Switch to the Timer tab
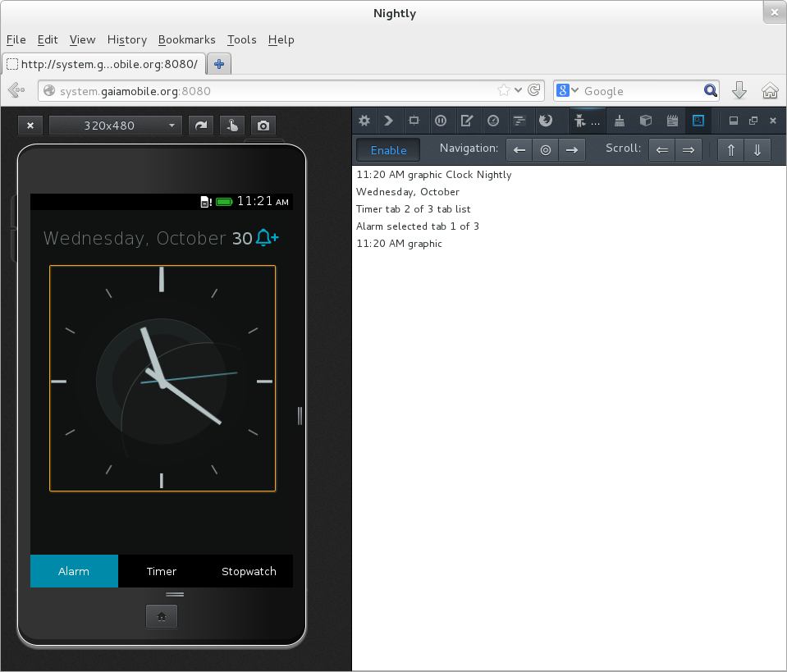This screenshot has width=787, height=672. click(x=161, y=571)
